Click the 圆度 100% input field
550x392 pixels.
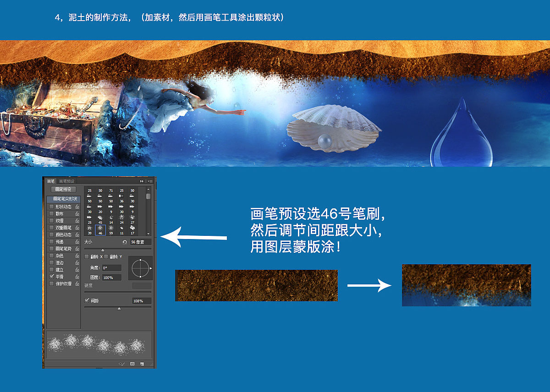point(112,278)
